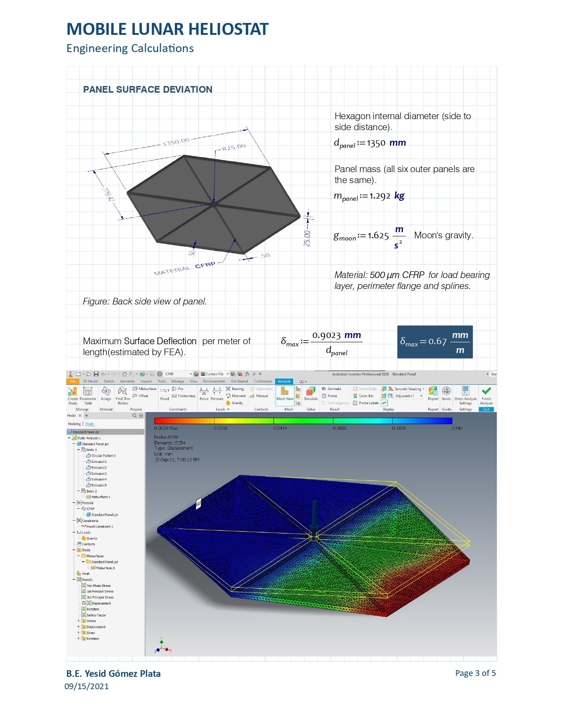Click the browser search icon
Viewport: 563px width, 728px height.
[x=135, y=416]
